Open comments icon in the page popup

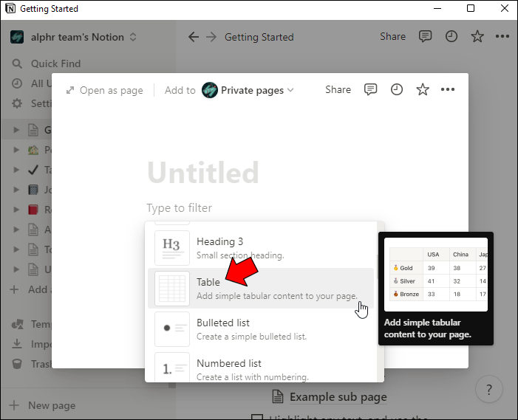click(370, 89)
